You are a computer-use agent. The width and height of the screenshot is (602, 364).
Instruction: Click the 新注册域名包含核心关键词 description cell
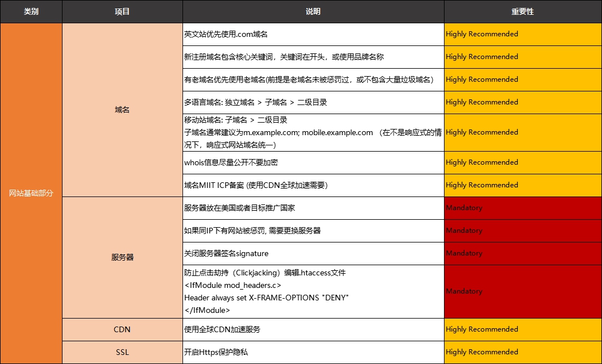click(x=313, y=57)
